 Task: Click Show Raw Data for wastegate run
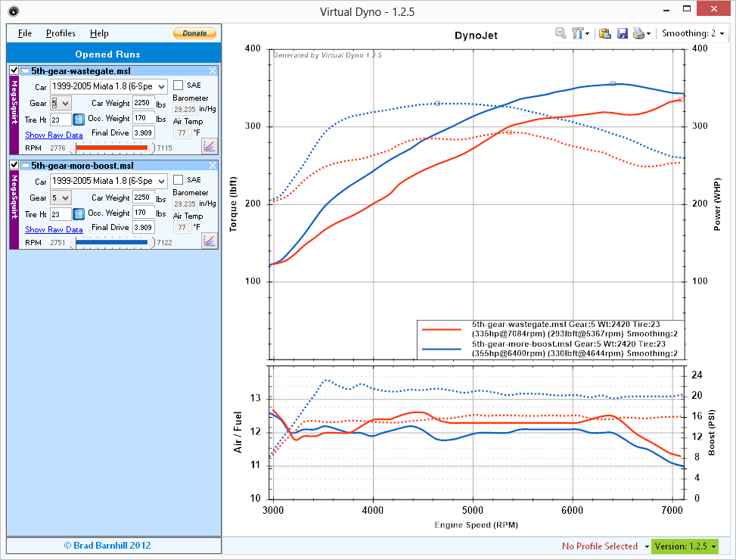[54, 135]
